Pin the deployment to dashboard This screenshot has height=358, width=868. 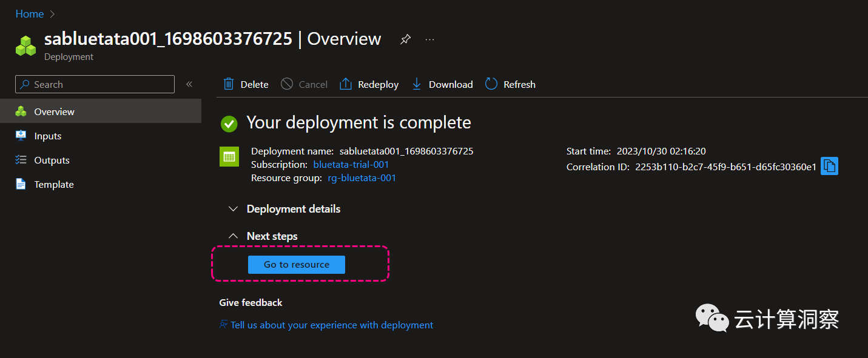point(405,39)
